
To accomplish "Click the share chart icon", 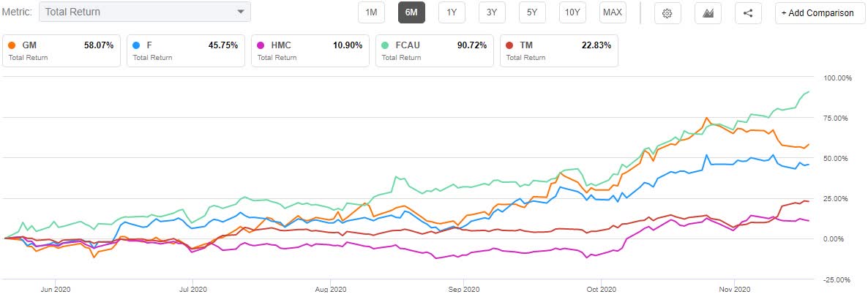I will pos(748,13).
